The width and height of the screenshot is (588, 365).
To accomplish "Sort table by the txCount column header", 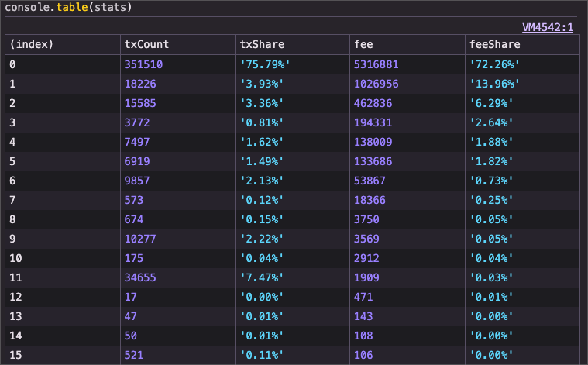I will 177,45.
